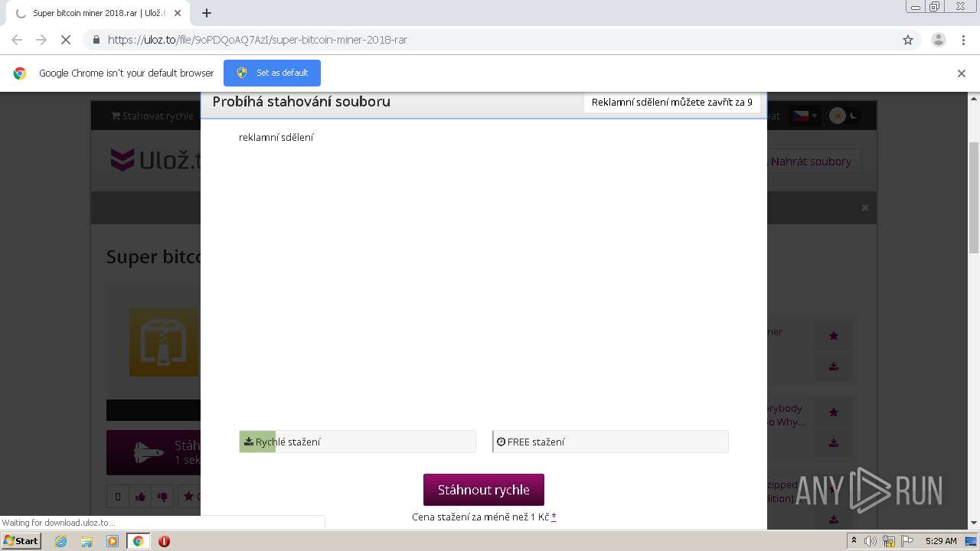Click the Rychlé stažení progress bar

[x=358, y=442]
